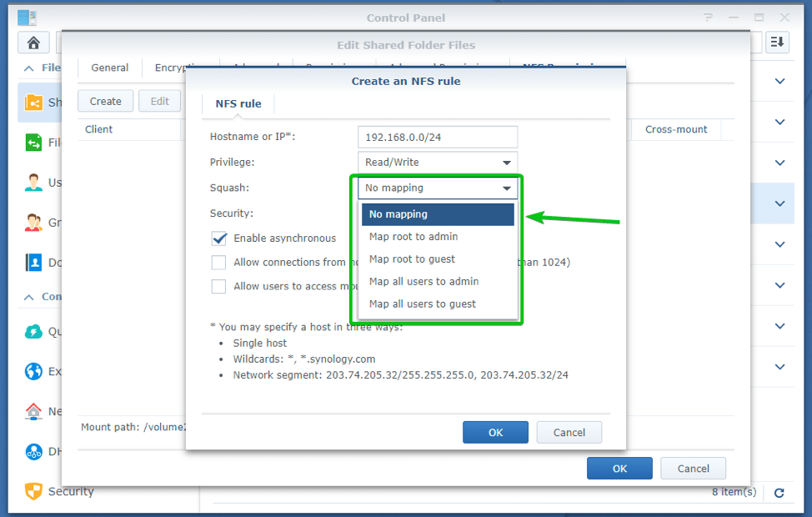The image size is (812, 517).
Task: Click the Create NFS rule button
Action: [105, 100]
